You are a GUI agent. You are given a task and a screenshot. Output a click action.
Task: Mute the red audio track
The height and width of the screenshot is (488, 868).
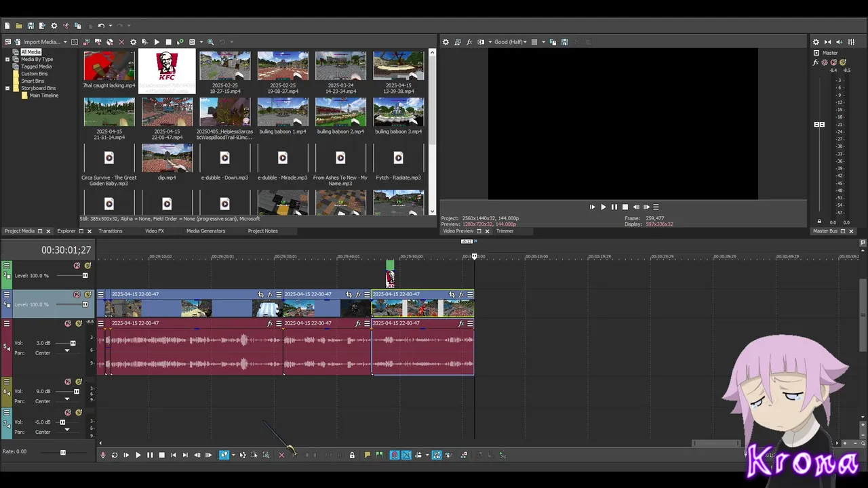point(67,323)
